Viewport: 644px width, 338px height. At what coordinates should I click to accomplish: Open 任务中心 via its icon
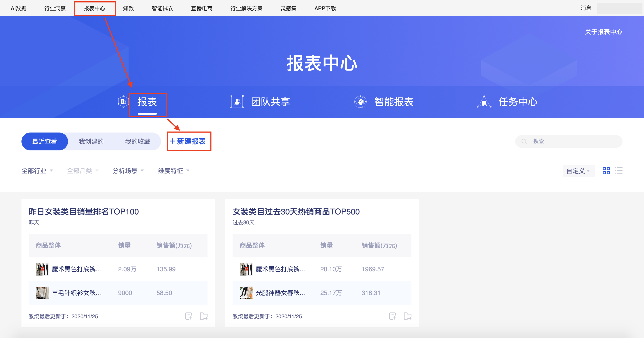(484, 102)
